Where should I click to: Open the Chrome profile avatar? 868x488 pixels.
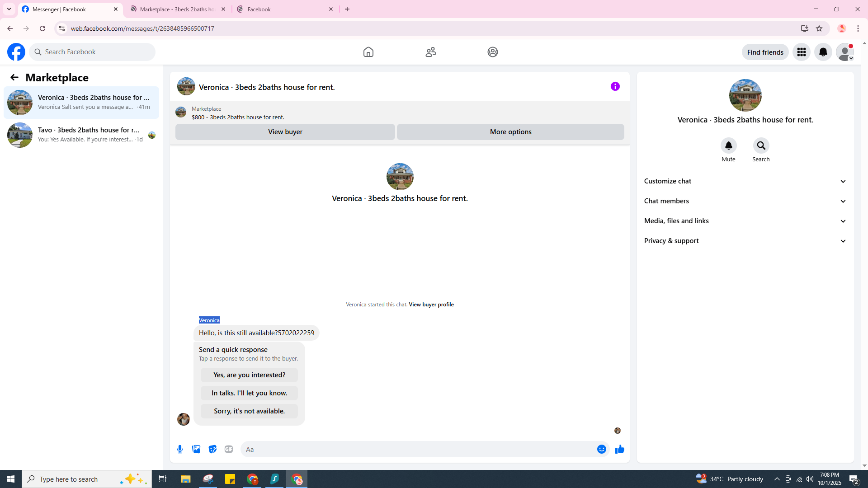coord(842,28)
